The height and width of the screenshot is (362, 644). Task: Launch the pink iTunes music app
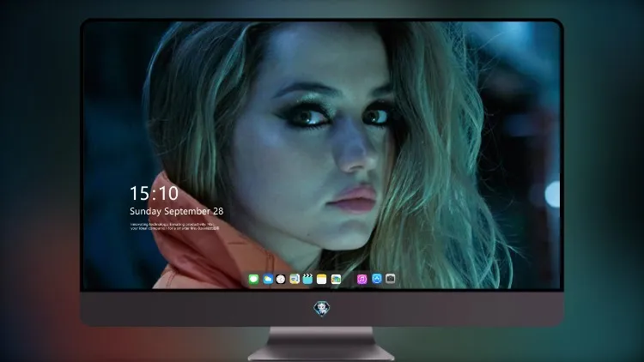[361, 280]
